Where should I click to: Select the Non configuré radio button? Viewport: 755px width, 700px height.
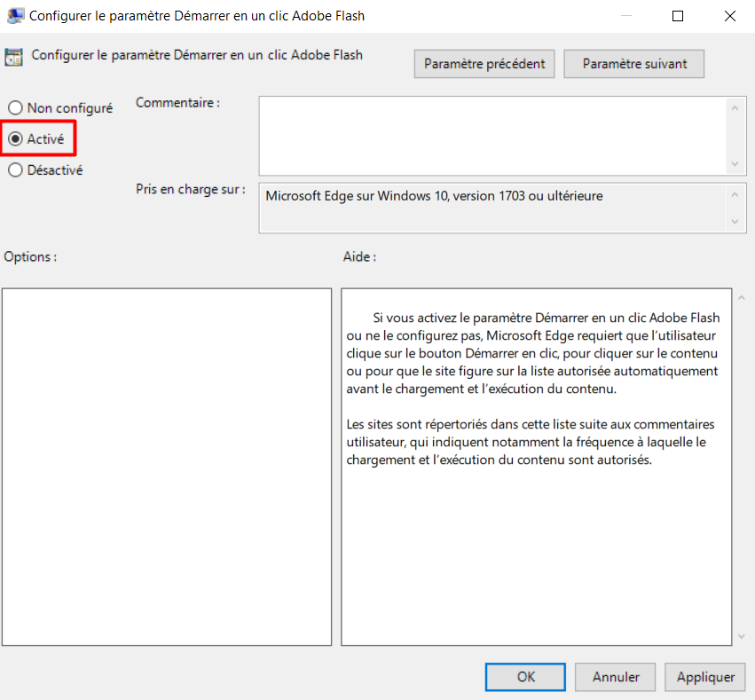click(15, 108)
